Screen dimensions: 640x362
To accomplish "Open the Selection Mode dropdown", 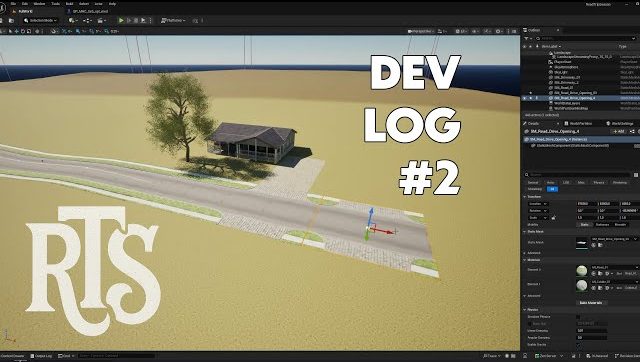I will 40,20.
